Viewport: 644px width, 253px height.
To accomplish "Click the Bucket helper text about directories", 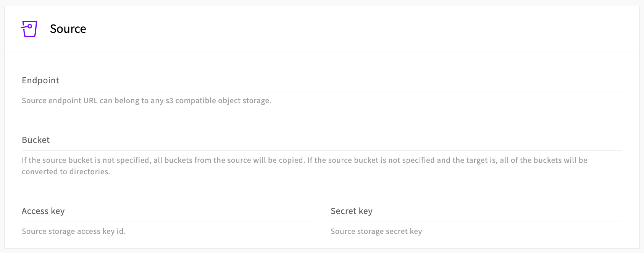I will point(304,161).
